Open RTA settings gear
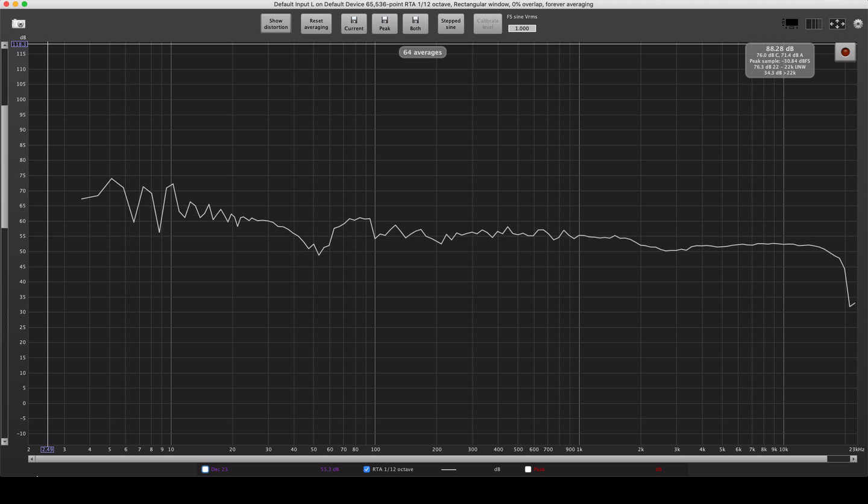868x504 pixels. [x=858, y=24]
